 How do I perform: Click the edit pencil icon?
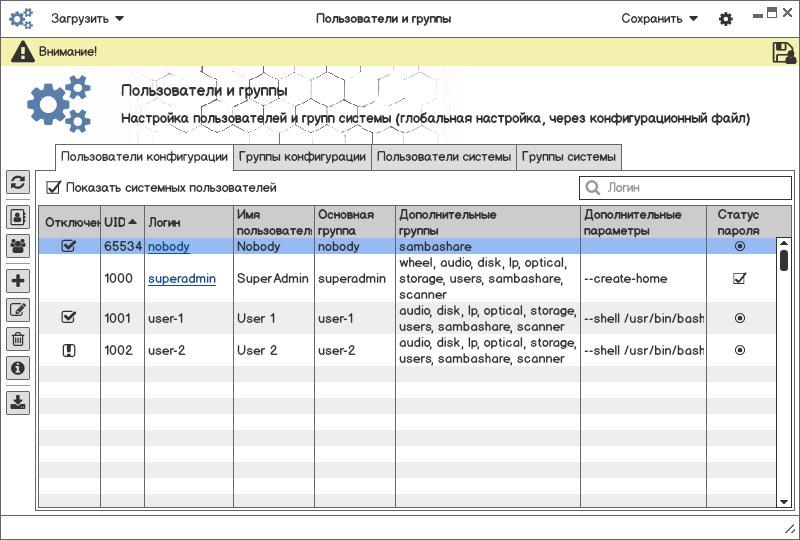tap(18, 310)
